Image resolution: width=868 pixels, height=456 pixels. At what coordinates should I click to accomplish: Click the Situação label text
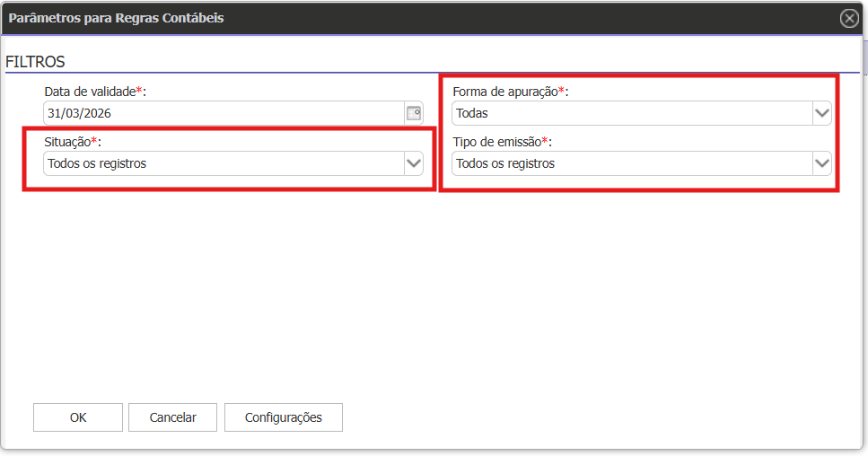(67, 142)
